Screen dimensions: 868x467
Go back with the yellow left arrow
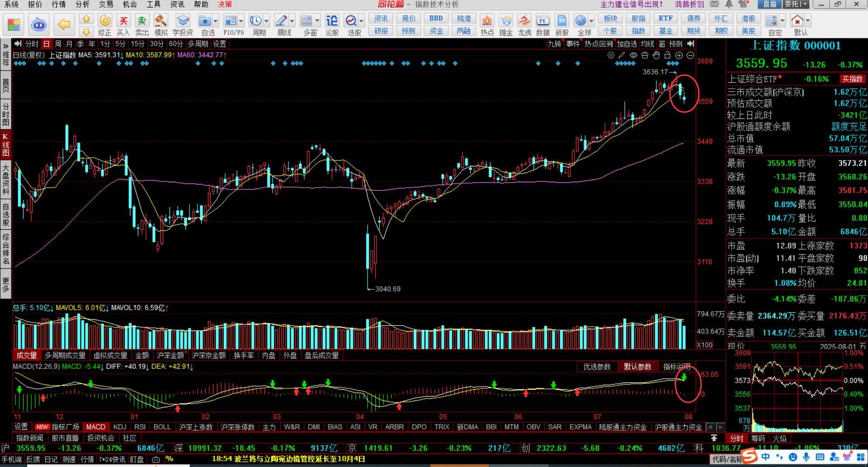tap(64, 24)
